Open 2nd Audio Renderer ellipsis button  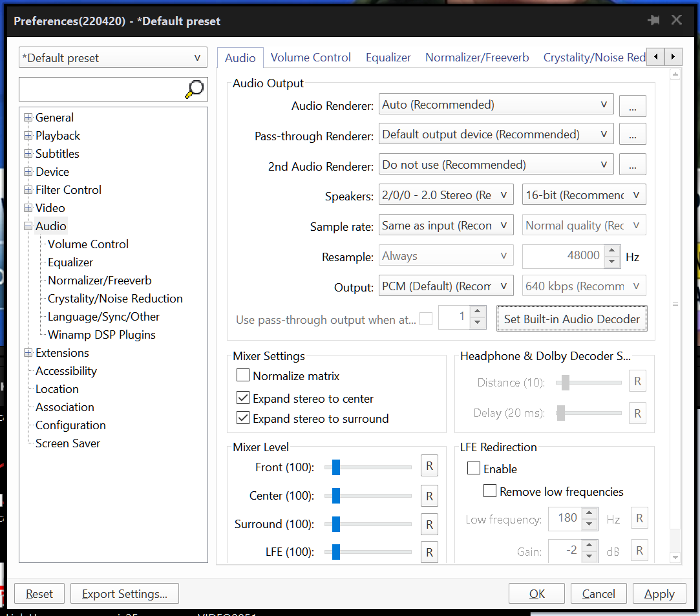pos(633,164)
